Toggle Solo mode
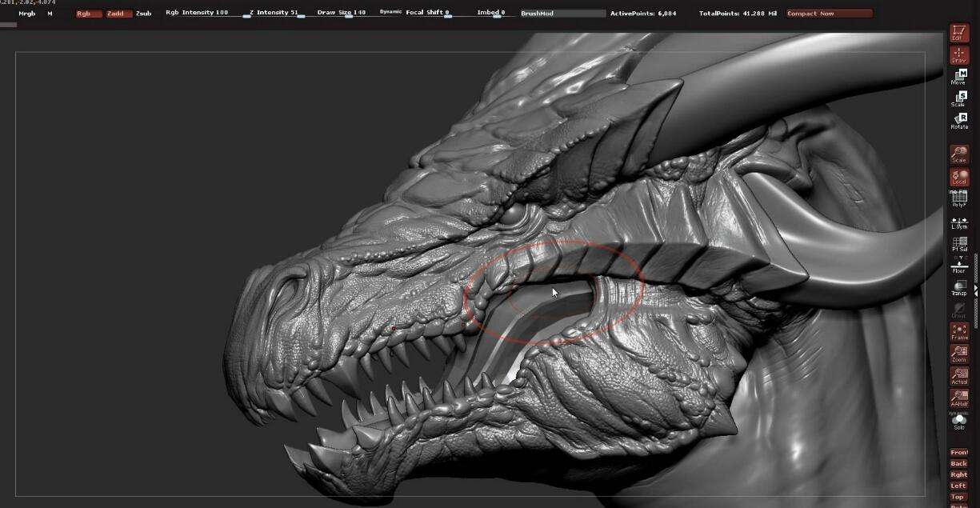 pyautogui.click(x=959, y=421)
